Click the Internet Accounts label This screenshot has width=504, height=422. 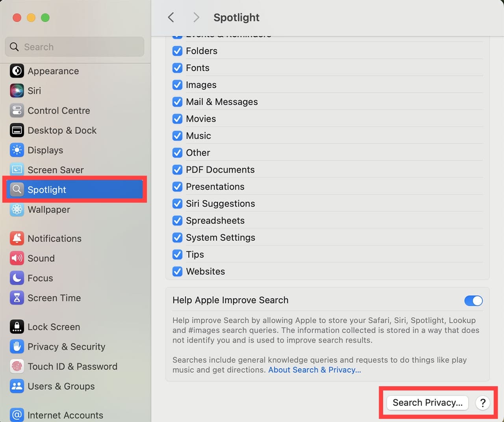65,415
